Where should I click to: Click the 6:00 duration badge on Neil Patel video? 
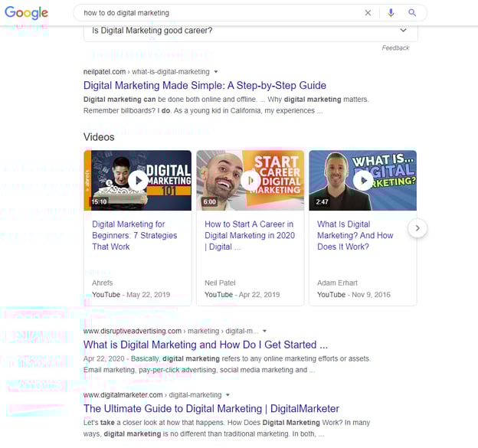coord(210,201)
